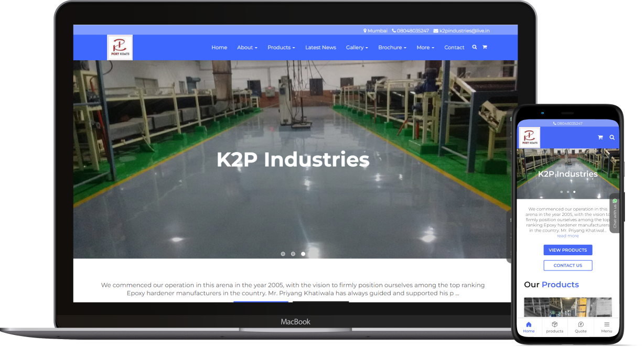Viewport: 644px width, 347px height.
Task: Open the Contact menu item
Action: [x=454, y=48]
